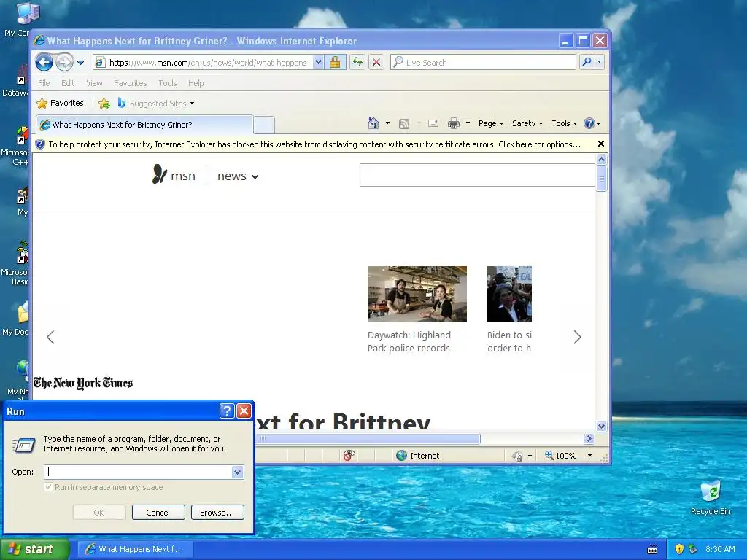Click the security shield tray icon
The height and width of the screenshot is (560, 747).
click(x=679, y=549)
